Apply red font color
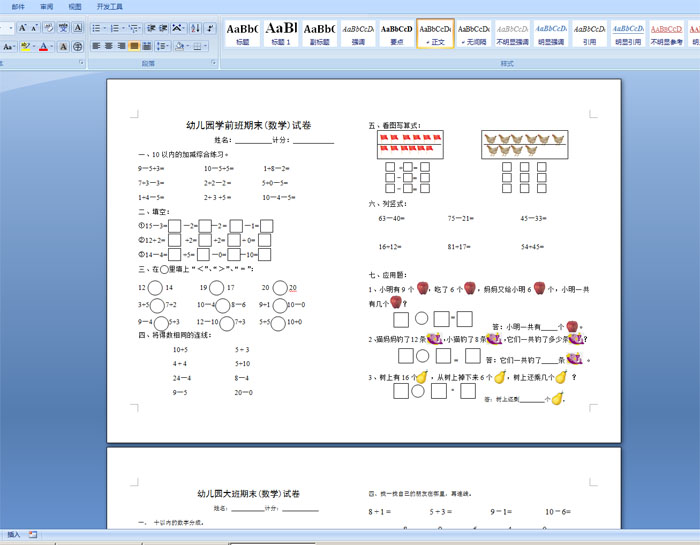This screenshot has height=545, width=700. pos(43,46)
